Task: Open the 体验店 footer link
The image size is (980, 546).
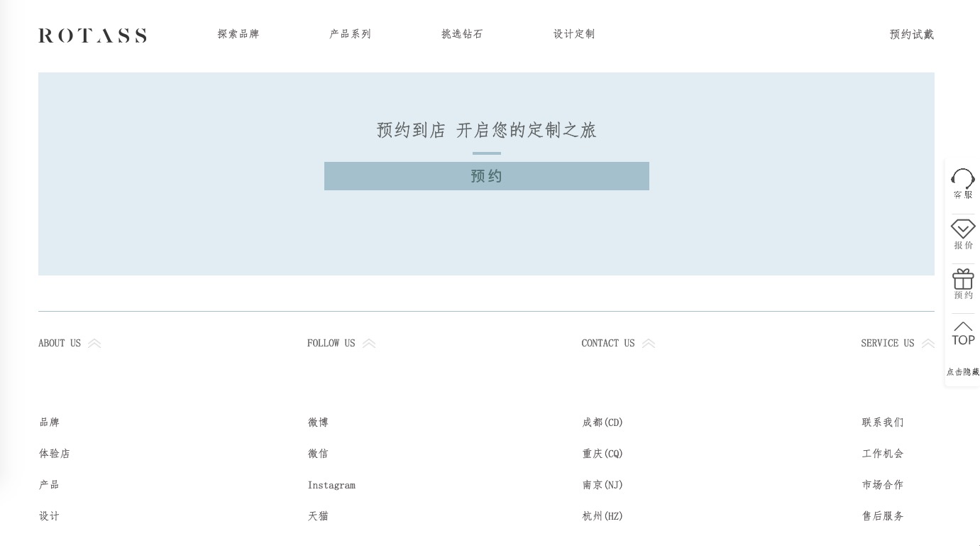Action: pyautogui.click(x=55, y=454)
